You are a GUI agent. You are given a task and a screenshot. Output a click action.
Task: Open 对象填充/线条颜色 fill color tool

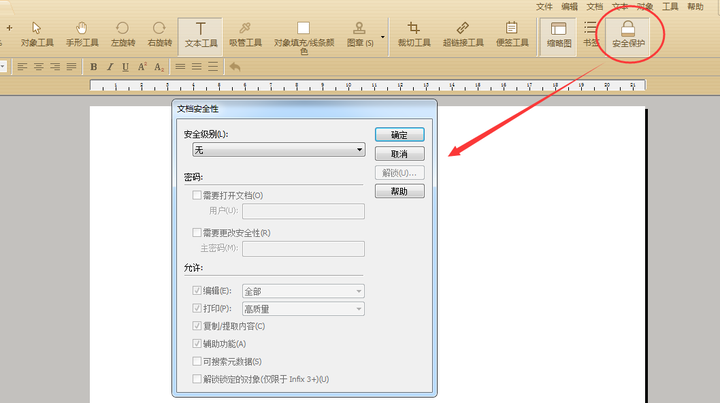(x=304, y=38)
